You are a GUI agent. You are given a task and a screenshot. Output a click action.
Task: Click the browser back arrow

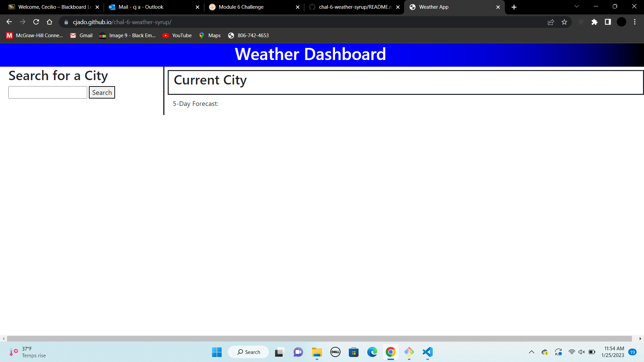pyautogui.click(x=9, y=22)
